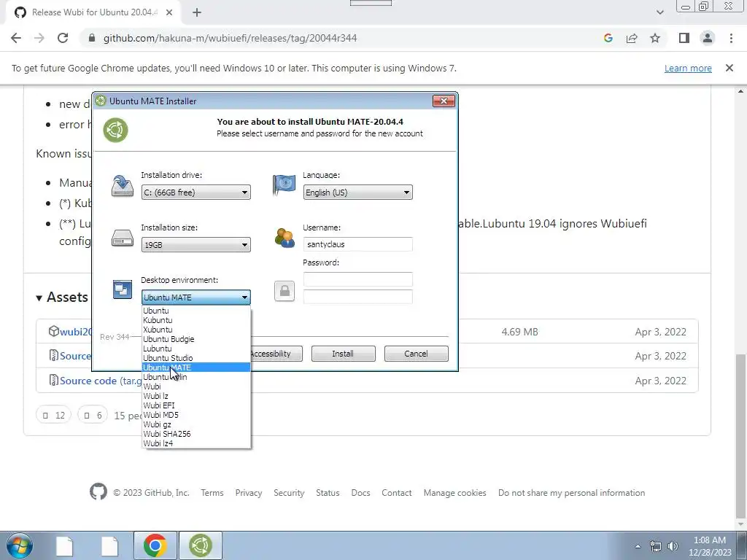Open GitHub Terms link
Screen dimensions: 747x560
point(212,493)
